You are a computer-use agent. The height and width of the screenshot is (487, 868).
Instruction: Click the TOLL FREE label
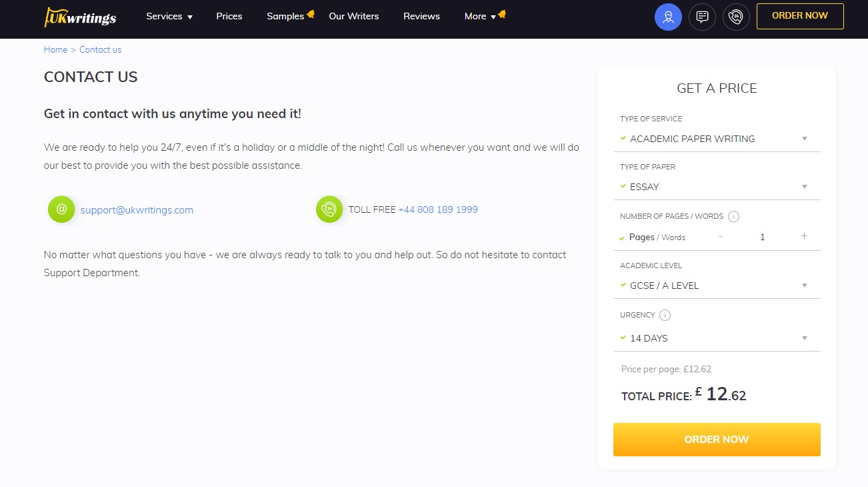[x=372, y=209]
